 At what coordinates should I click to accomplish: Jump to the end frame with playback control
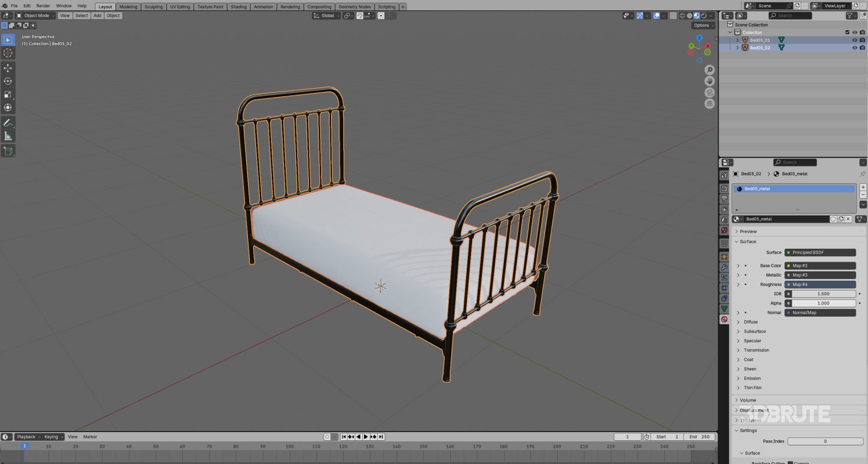click(x=382, y=437)
